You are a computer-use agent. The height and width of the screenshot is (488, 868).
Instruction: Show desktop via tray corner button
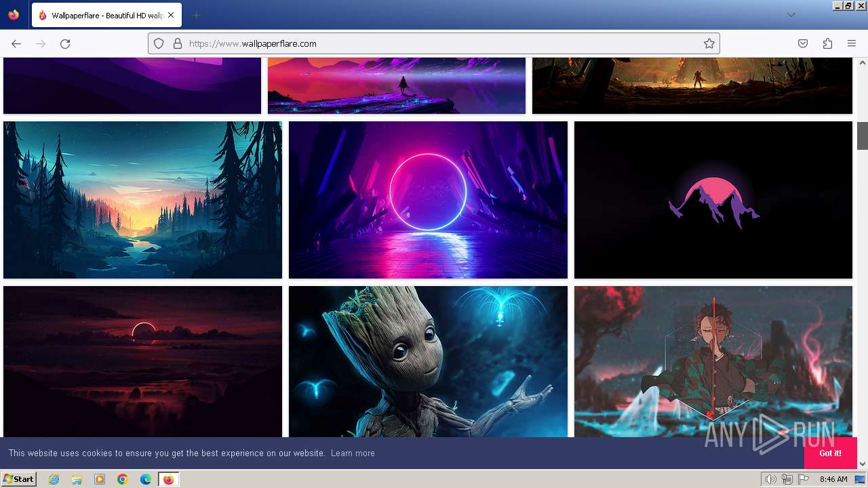point(861,479)
